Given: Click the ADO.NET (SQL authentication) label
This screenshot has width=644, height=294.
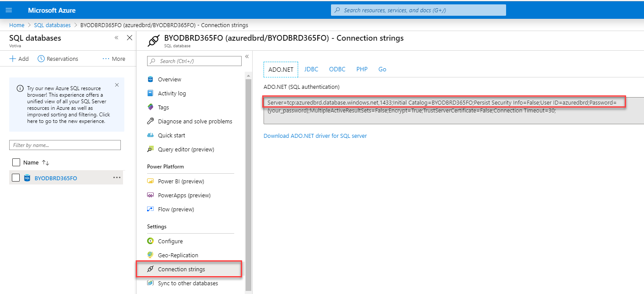Looking at the screenshot, I should coord(301,87).
